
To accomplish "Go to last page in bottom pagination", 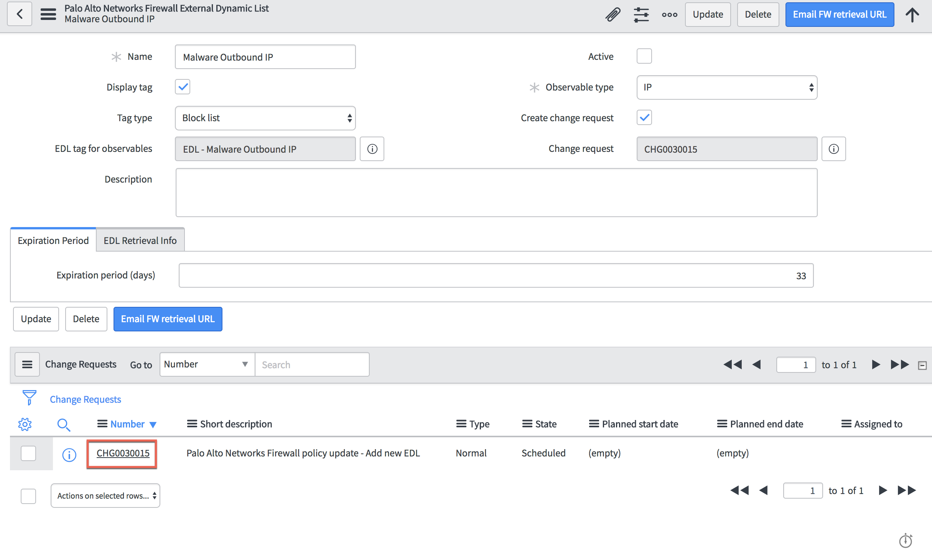I will point(907,490).
